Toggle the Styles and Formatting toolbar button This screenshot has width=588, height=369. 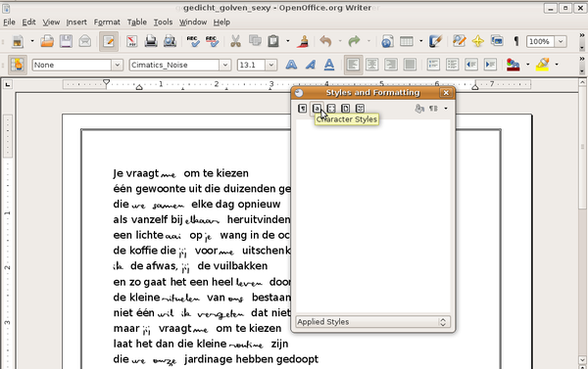point(17,65)
